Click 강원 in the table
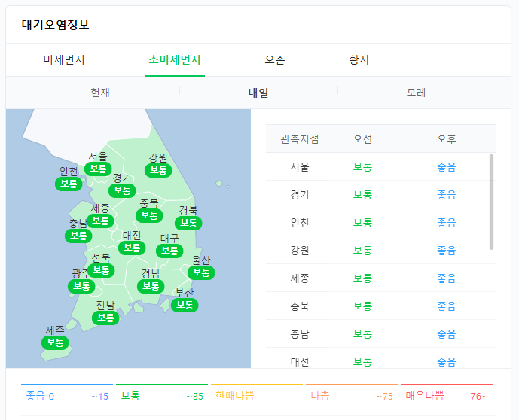Viewport: 519px width, 420px height. 300,251
